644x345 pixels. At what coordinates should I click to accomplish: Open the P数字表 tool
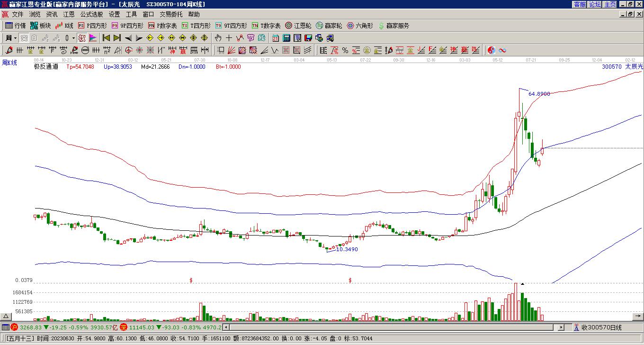pos(162,26)
